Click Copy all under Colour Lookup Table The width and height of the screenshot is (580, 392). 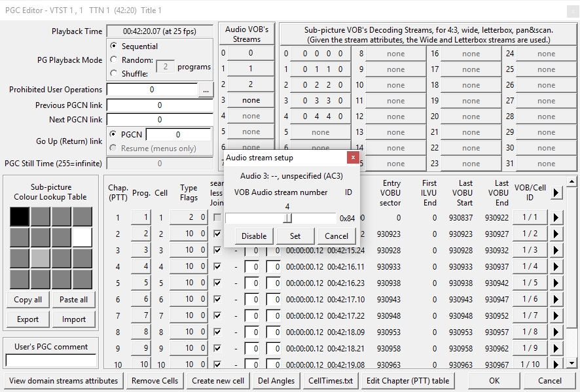click(x=27, y=300)
